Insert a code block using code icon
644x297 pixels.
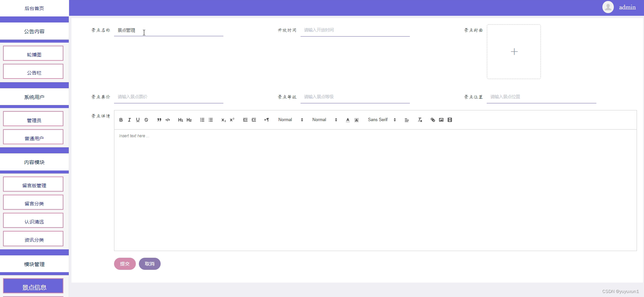[x=168, y=120]
